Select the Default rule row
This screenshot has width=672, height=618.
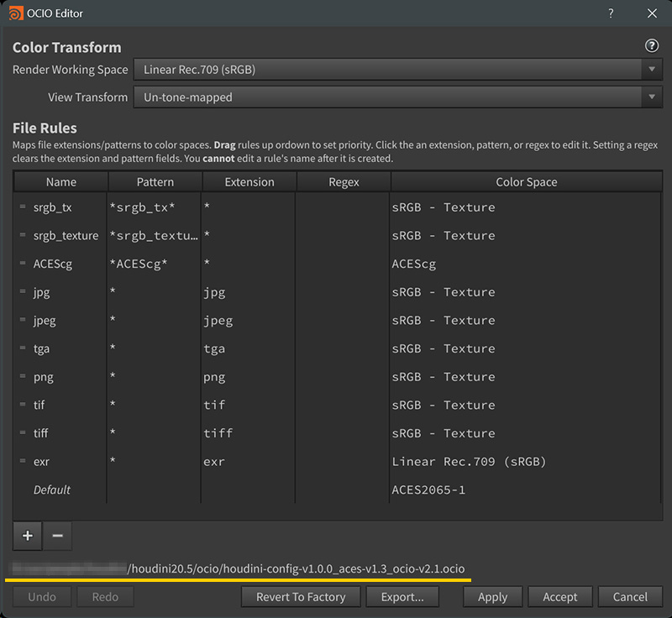[x=52, y=490]
